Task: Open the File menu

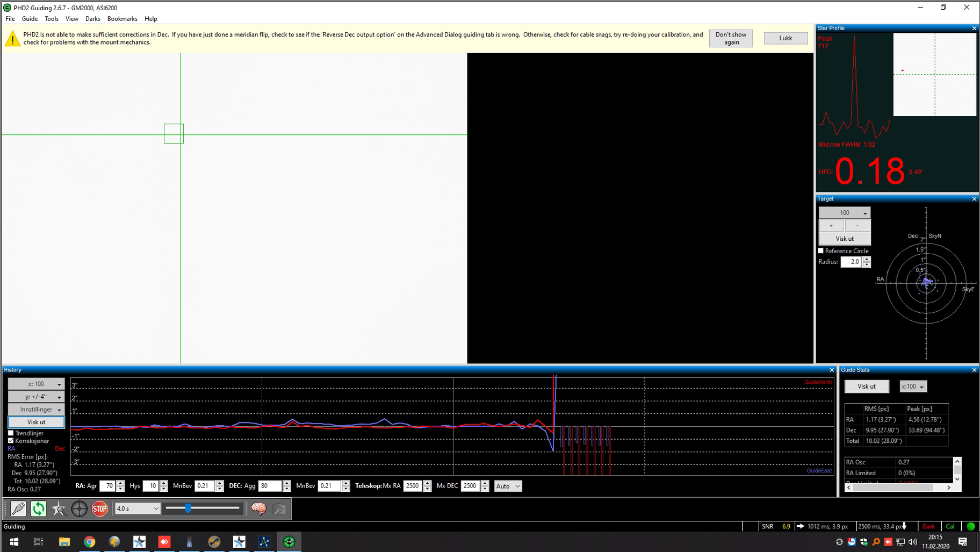Action: [10, 19]
